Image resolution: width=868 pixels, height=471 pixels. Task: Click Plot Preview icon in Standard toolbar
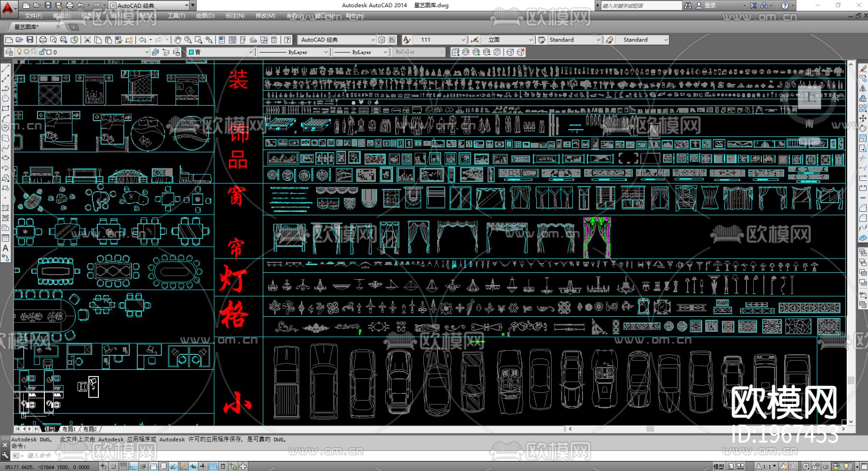click(53, 40)
